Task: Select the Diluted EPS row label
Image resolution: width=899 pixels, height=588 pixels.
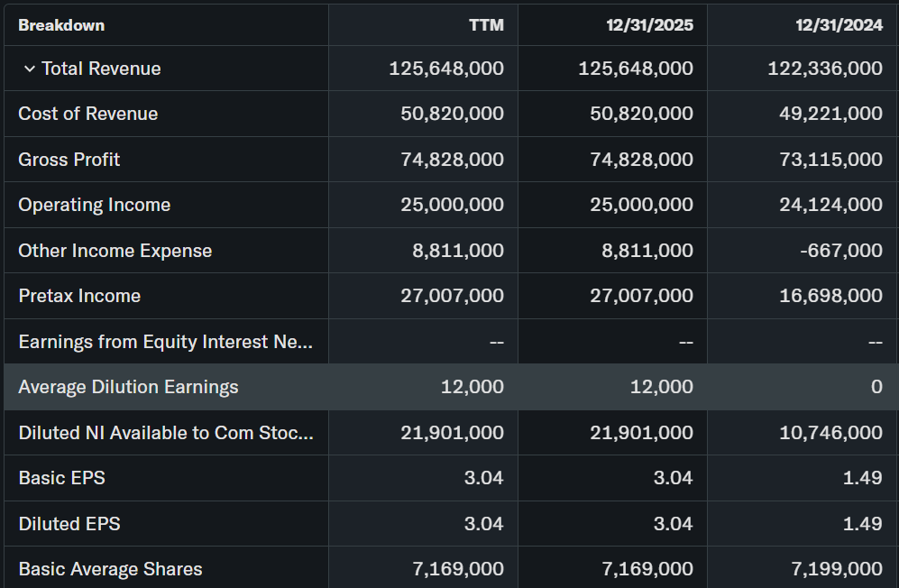Action: coord(69,524)
